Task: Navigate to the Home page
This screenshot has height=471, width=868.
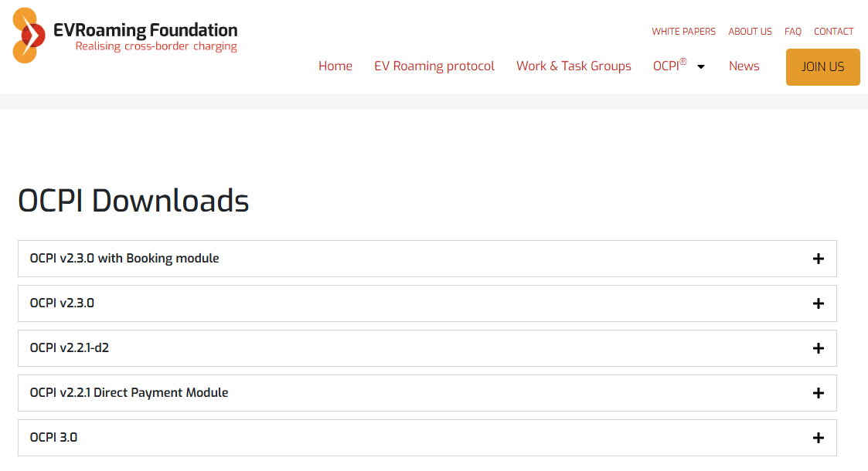Action: click(335, 66)
